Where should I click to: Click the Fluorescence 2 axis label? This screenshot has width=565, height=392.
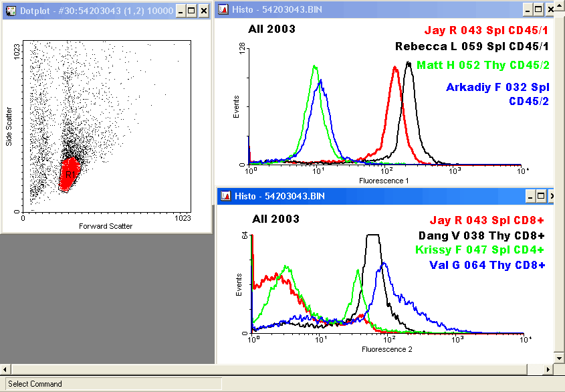[x=386, y=349]
